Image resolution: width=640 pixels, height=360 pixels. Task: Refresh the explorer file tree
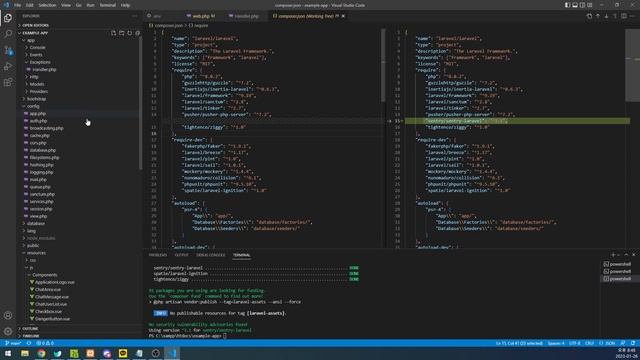click(129, 33)
